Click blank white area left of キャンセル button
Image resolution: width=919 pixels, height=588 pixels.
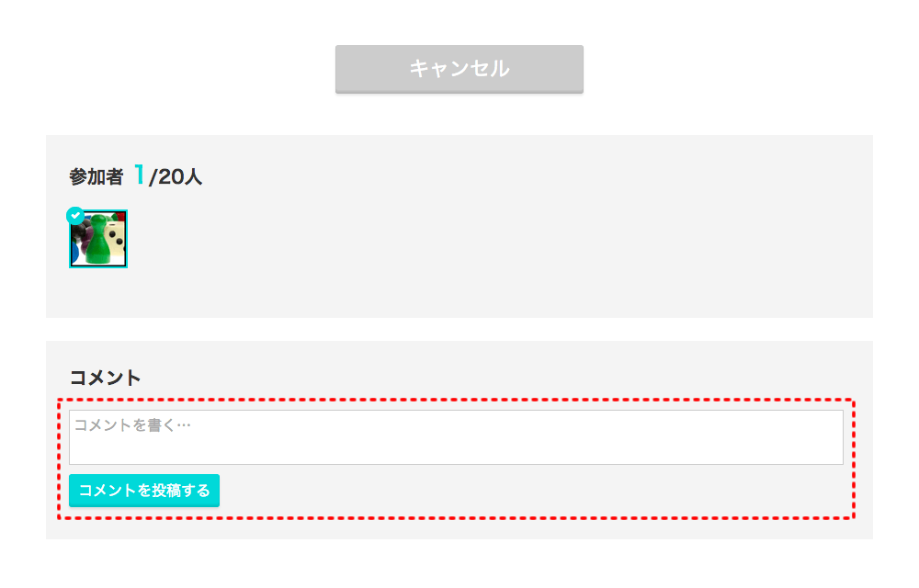184,69
